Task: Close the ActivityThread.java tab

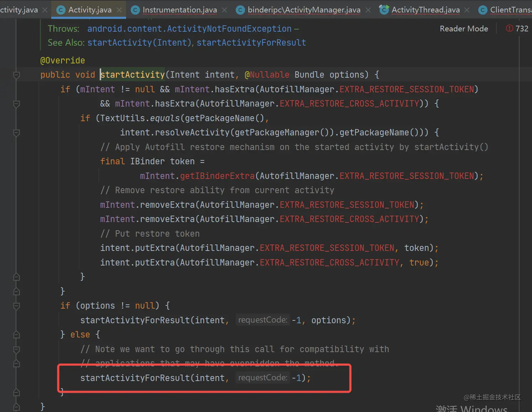Action: [467, 10]
